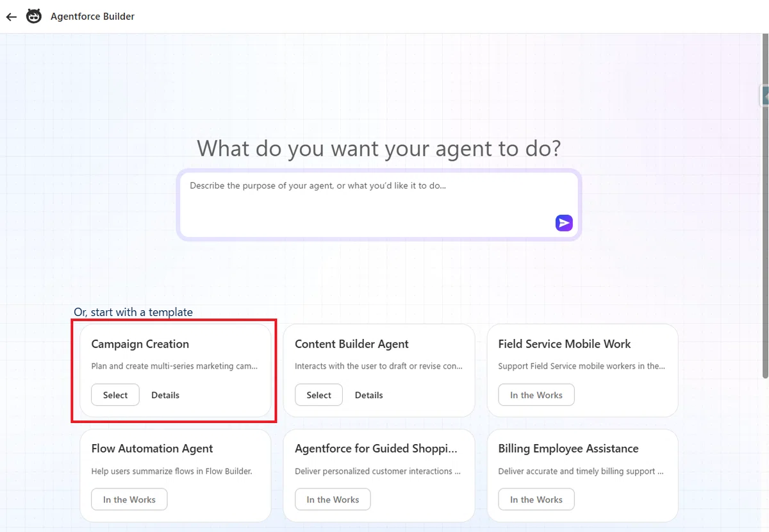Click the Content Builder Agent card title
769x532 pixels.
[352, 344]
